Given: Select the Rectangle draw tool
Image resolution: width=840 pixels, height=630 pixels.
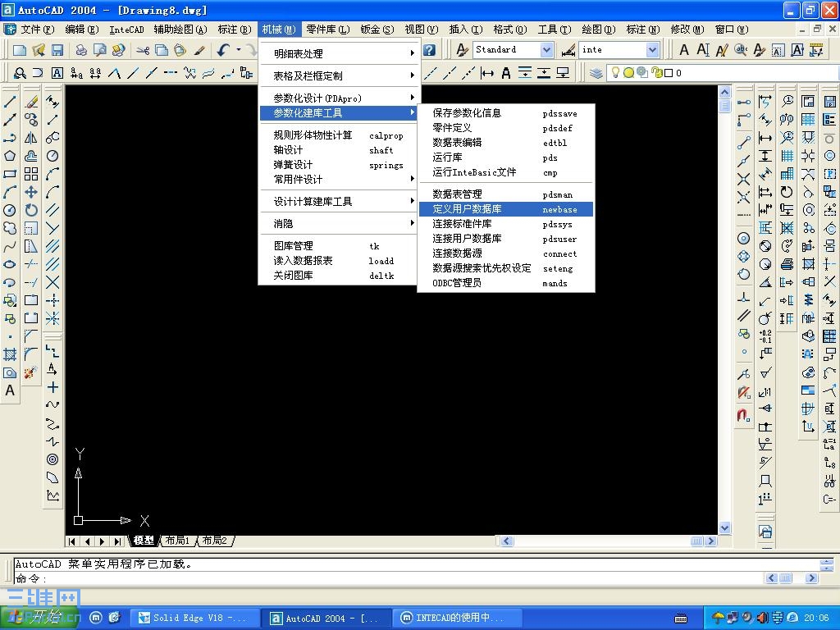Looking at the screenshot, I should coord(10,174).
